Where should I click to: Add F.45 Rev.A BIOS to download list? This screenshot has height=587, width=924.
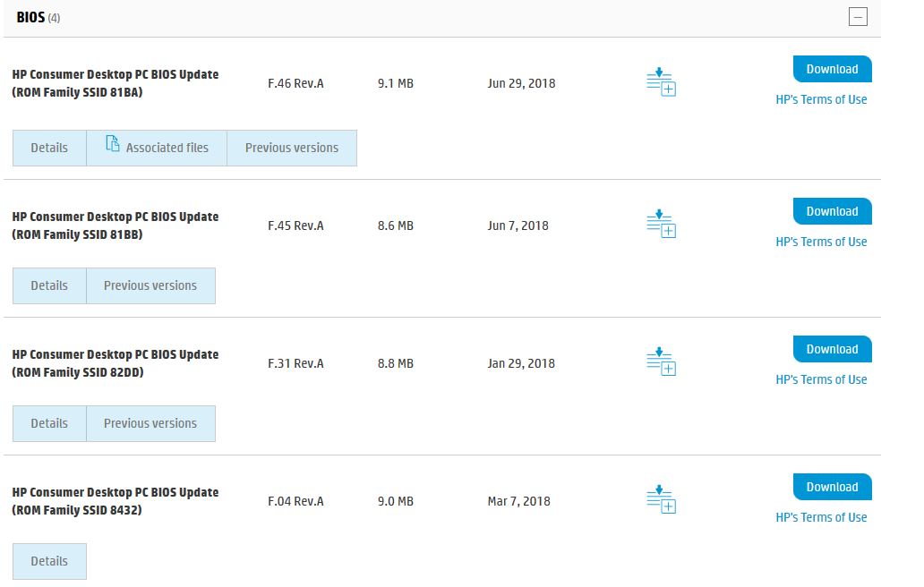point(661,225)
